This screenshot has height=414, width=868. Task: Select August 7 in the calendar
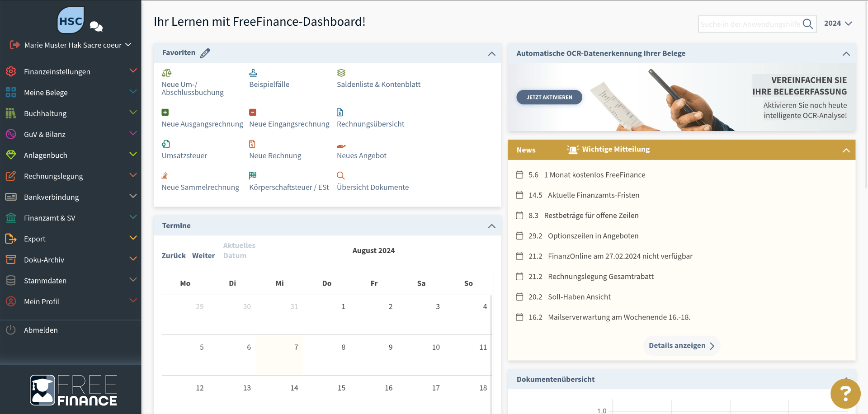[280, 355]
